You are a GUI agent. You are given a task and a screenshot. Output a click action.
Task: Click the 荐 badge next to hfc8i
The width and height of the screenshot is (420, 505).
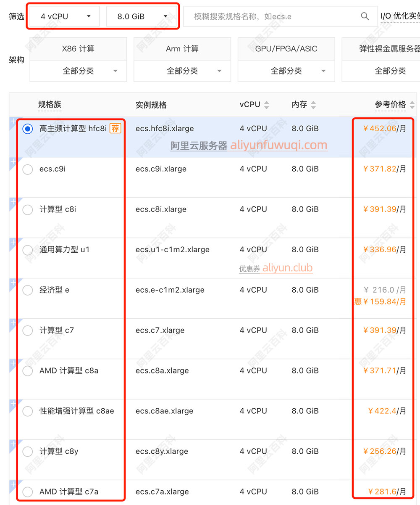click(115, 129)
